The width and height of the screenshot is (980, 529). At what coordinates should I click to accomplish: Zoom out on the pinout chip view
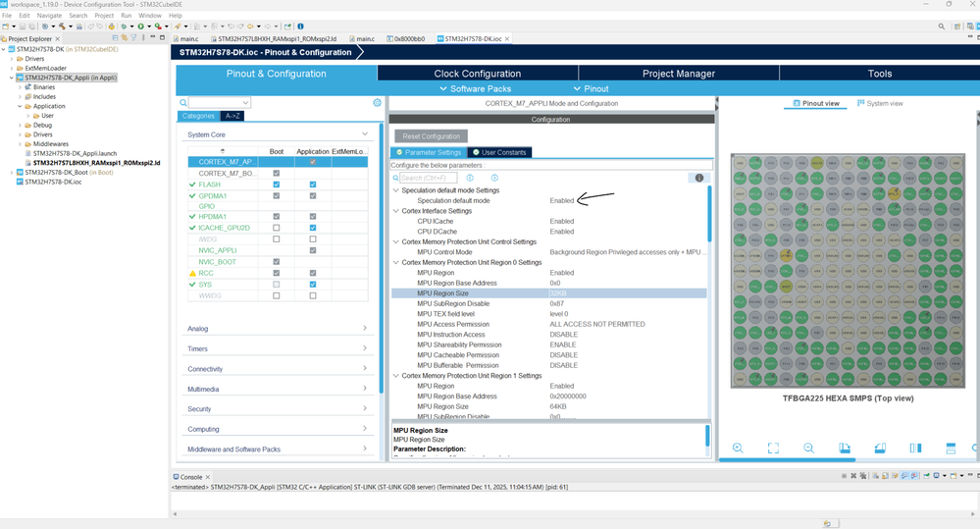[x=808, y=448]
